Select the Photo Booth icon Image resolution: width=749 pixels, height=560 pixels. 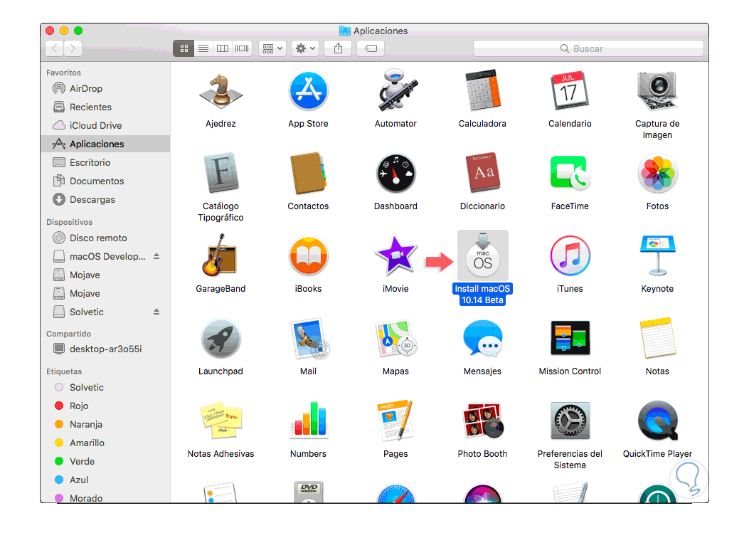tap(482, 421)
